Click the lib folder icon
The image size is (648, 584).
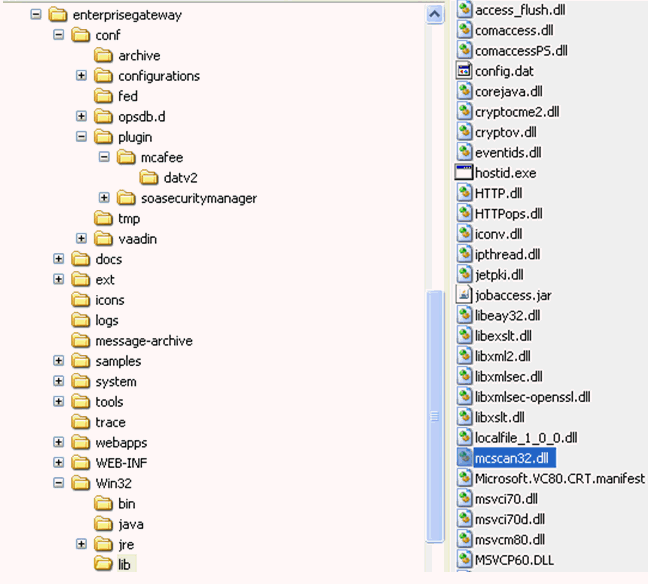[103, 565]
